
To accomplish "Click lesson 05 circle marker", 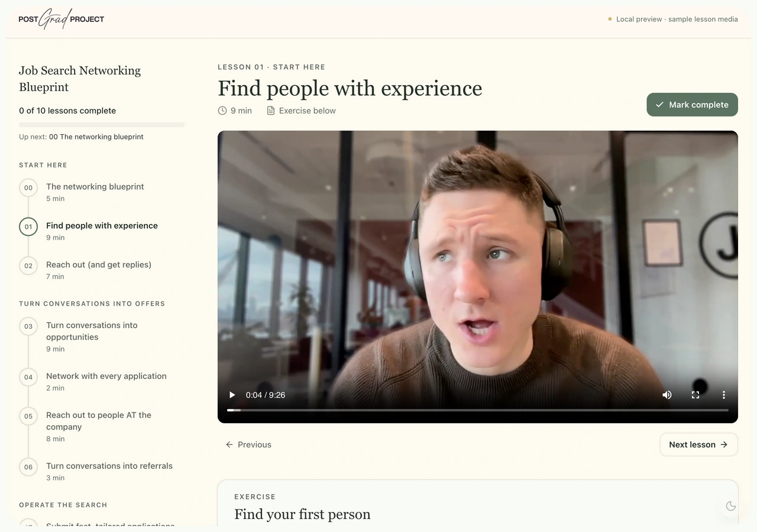I will pos(28,416).
